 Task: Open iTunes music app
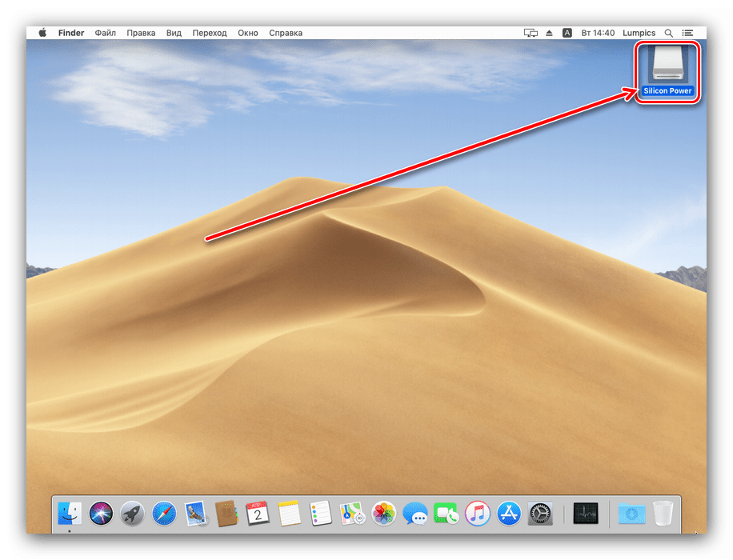pyautogui.click(x=478, y=513)
